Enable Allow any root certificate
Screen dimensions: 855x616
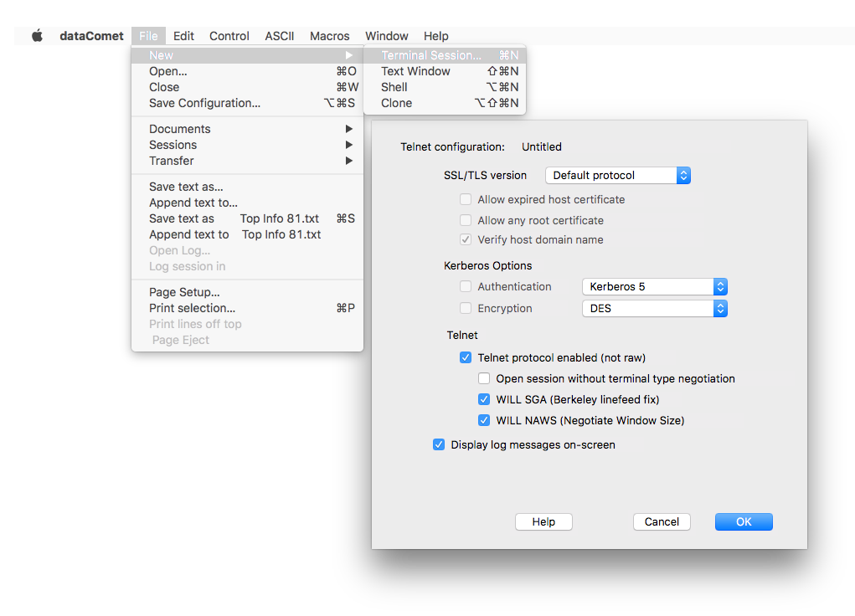465,220
